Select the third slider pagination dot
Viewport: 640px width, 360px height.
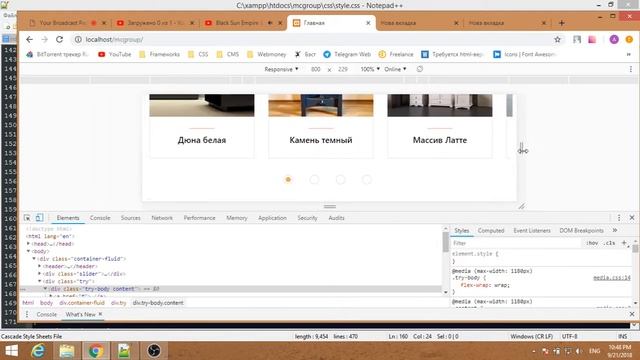[x=340, y=179]
